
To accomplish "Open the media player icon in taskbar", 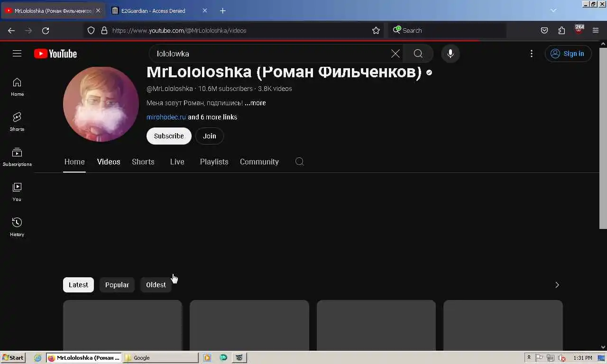I will coord(207,358).
